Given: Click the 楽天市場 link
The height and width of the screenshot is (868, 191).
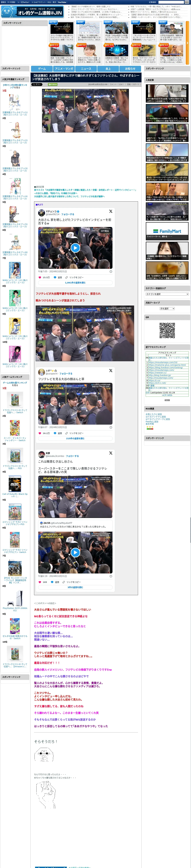Looking at the screenshot, I should [x=150, y=424].
